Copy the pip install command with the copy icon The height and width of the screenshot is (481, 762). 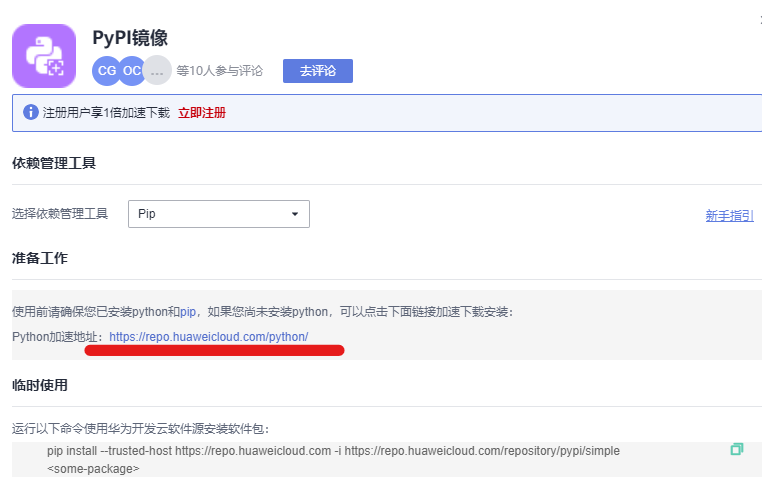[737, 449]
